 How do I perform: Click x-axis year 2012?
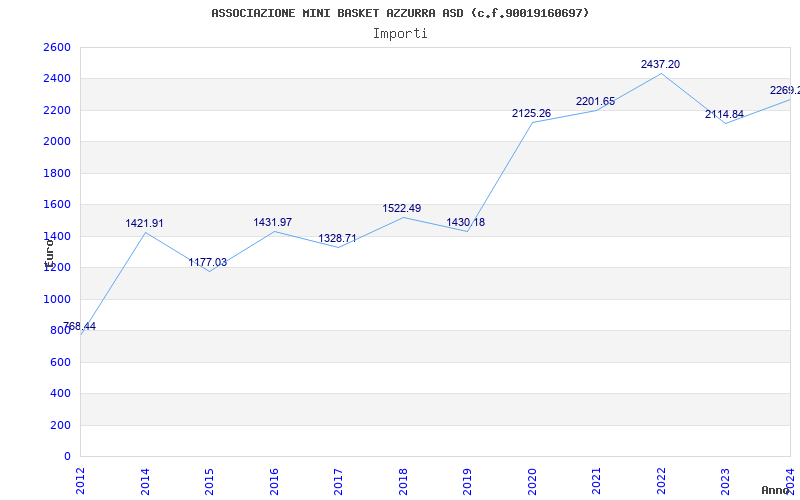pos(80,481)
